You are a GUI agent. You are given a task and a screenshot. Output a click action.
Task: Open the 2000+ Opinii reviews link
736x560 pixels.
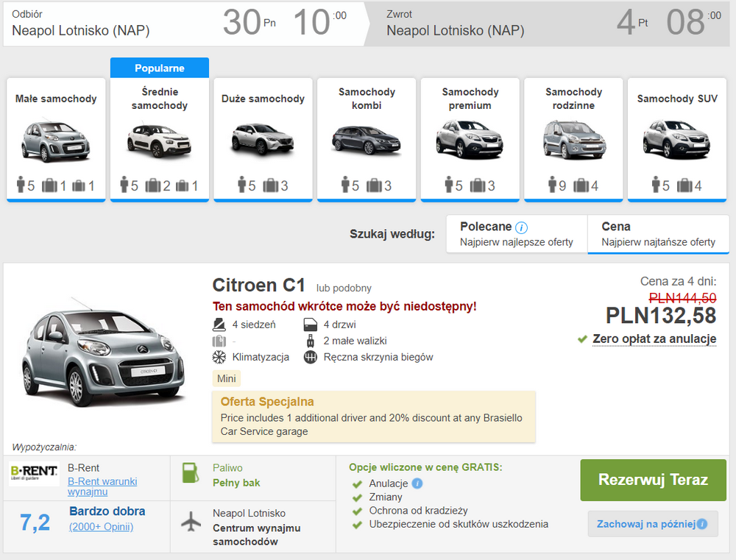pyautogui.click(x=101, y=527)
